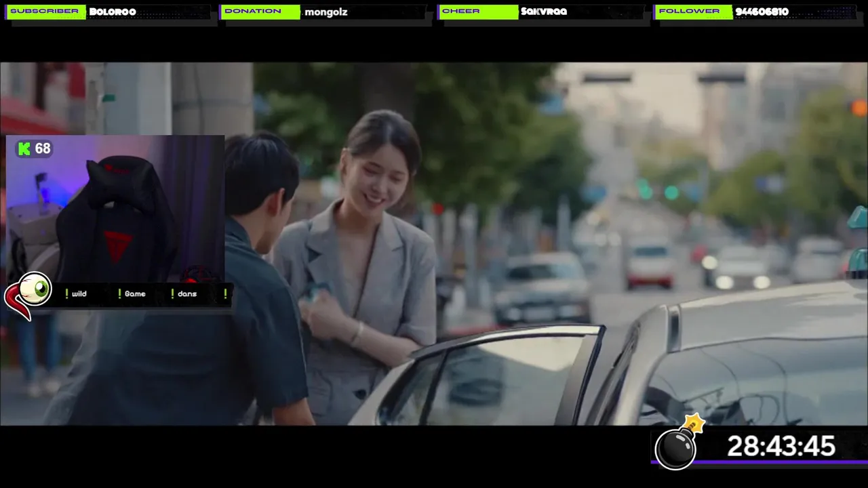This screenshot has width=868, height=488.
Task: Click the green Kick logo icon
Action: (x=24, y=149)
